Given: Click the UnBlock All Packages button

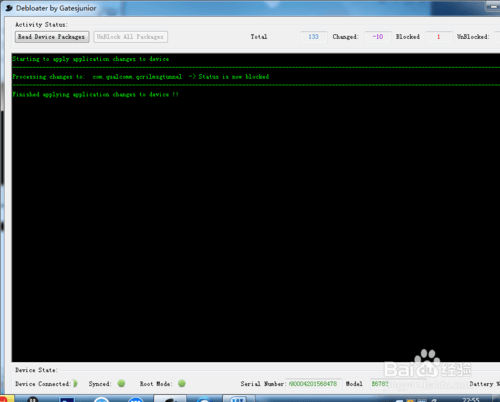Looking at the screenshot, I should pyautogui.click(x=130, y=37).
